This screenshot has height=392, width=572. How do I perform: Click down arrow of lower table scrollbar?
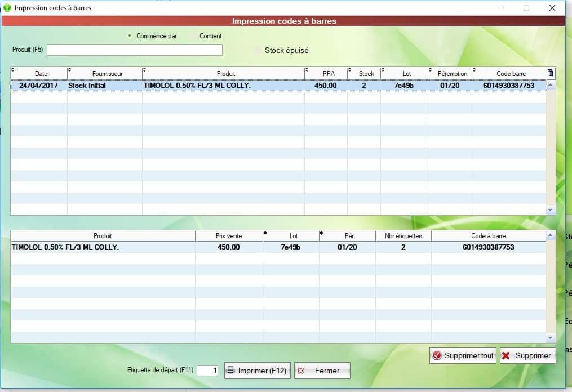point(551,338)
